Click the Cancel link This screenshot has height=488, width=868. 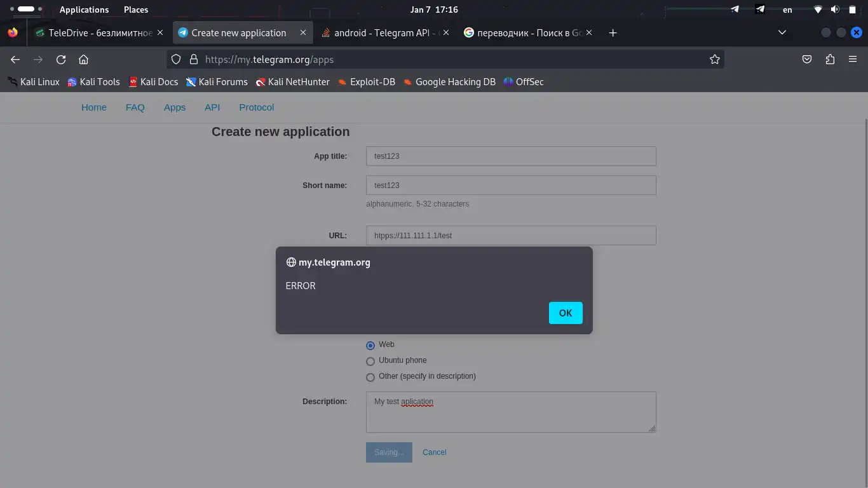[435, 452]
